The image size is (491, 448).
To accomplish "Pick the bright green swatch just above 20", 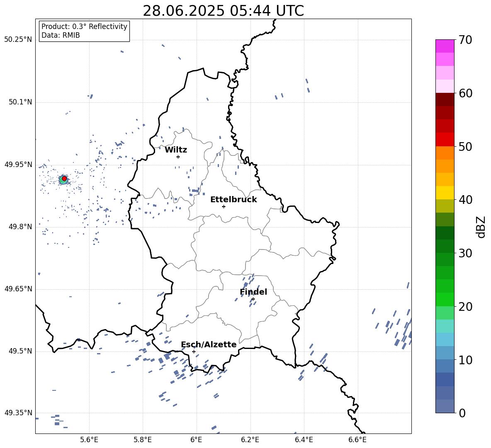I will tap(445, 299).
